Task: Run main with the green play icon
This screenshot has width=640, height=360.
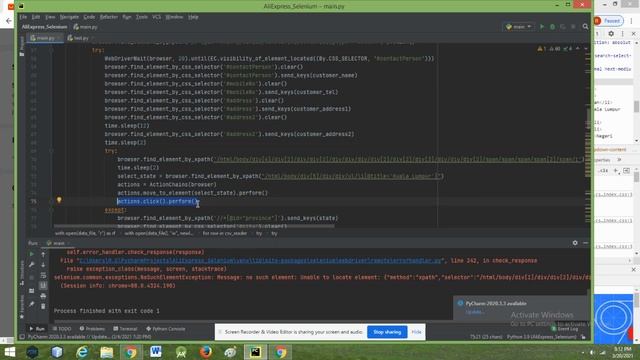Action: pyautogui.click(x=542, y=27)
